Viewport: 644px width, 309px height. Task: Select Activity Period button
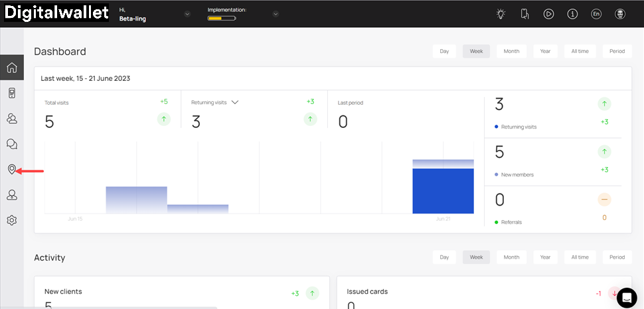point(617,257)
